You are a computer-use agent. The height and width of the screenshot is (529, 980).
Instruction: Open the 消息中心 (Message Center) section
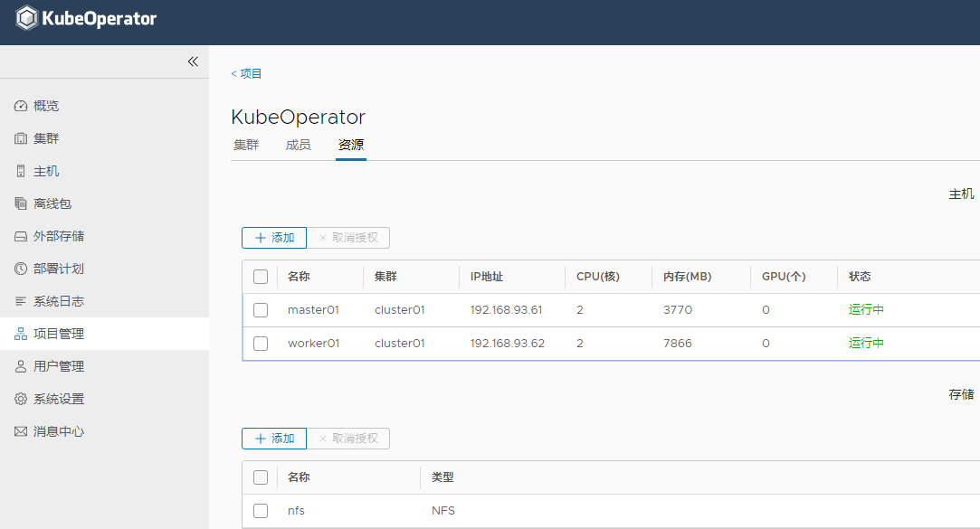[x=52, y=430]
